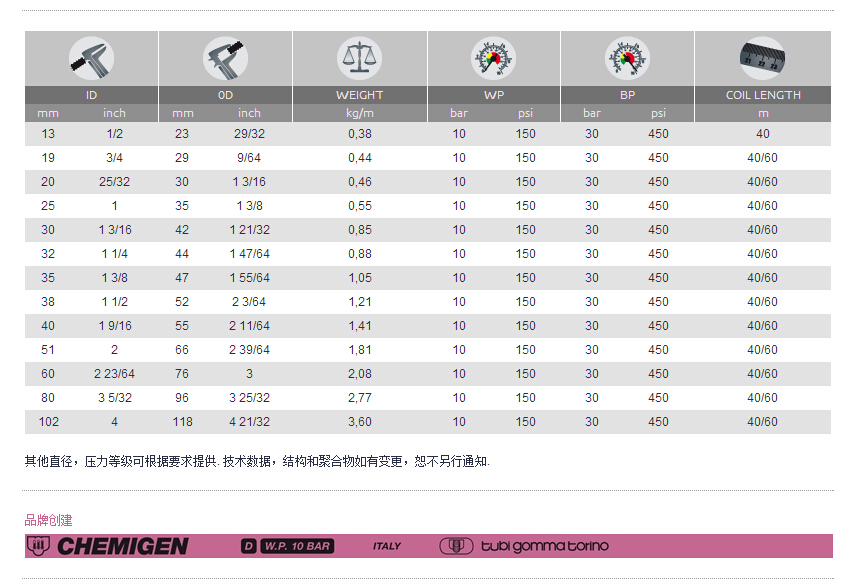Click the weight balance scale icon
The image size is (856, 588).
[359, 59]
